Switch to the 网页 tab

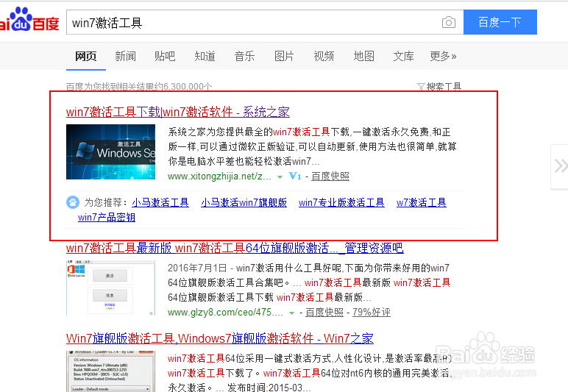click(86, 56)
